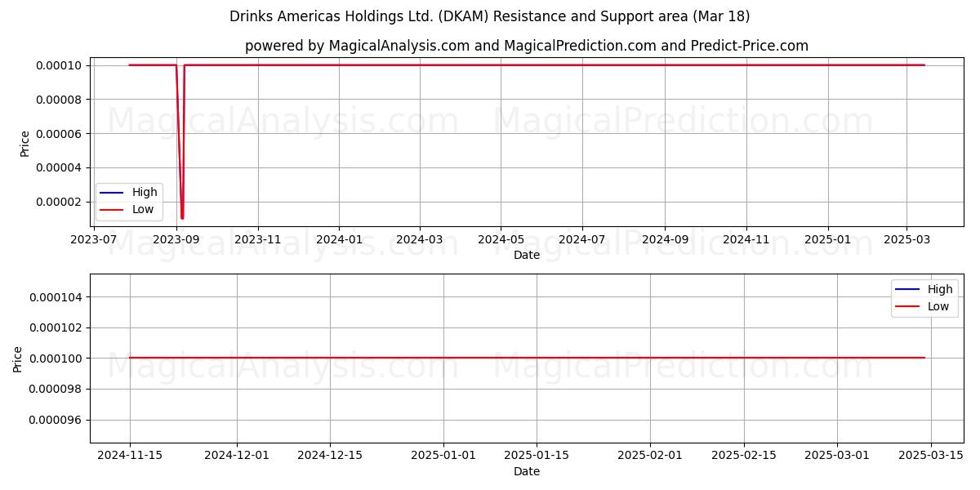This screenshot has width=980, height=490.
Task: Click the 2025-03-01 date tick label
Action: [x=836, y=455]
